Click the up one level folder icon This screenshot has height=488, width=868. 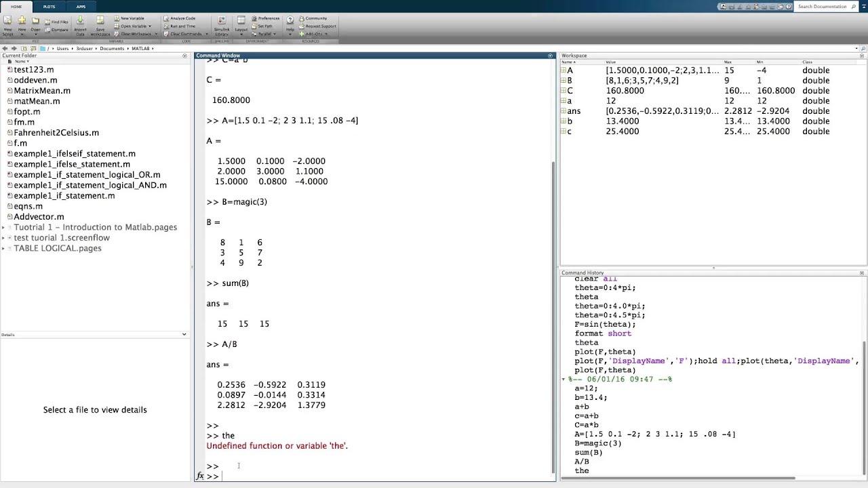coord(24,49)
